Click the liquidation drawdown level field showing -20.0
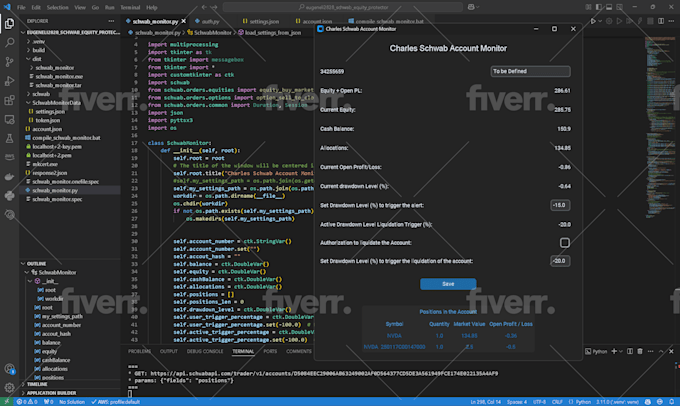680x406 pixels. tap(560, 261)
